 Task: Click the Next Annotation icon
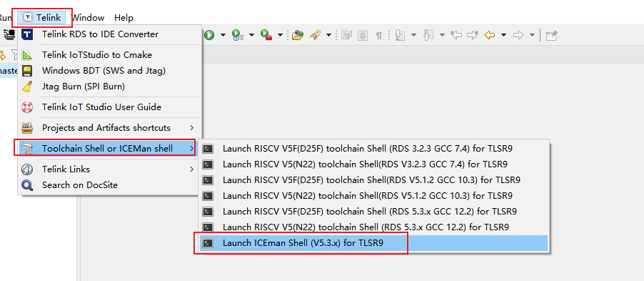(x=400, y=35)
